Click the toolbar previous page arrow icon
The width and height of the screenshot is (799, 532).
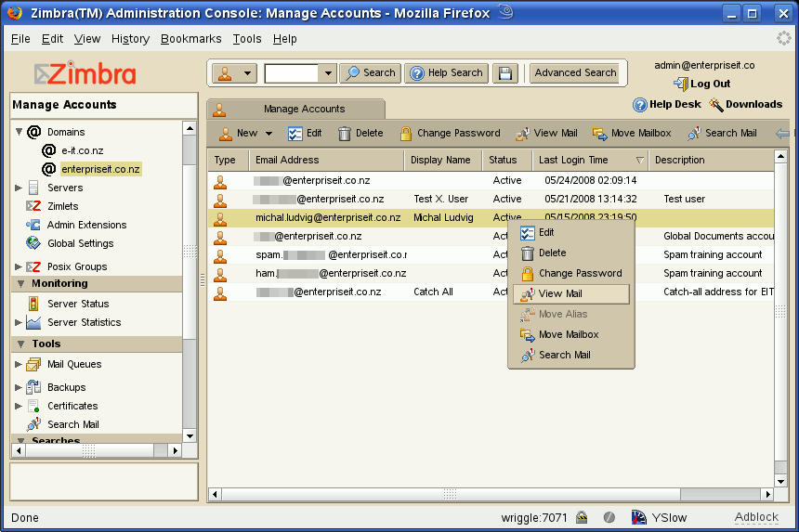point(782,134)
